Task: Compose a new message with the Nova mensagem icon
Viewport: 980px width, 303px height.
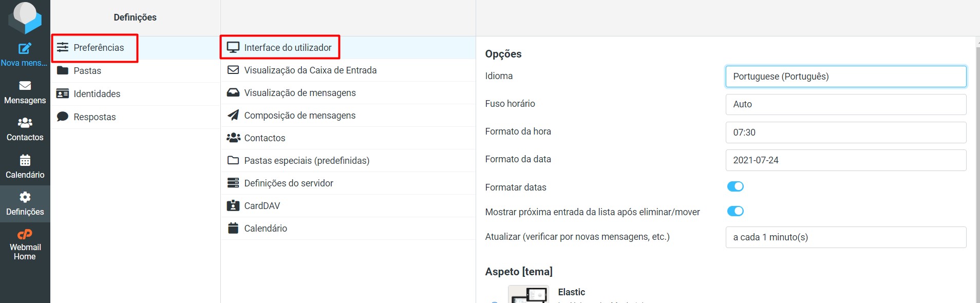Action: pyautogui.click(x=25, y=49)
